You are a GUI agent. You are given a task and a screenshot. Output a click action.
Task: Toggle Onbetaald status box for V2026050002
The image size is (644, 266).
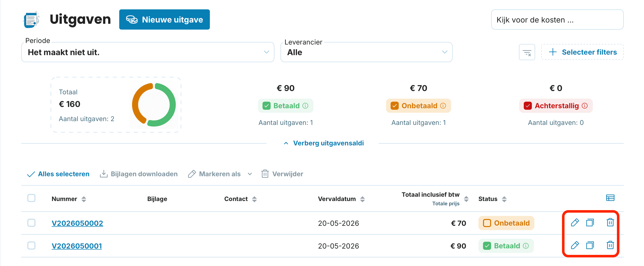[x=487, y=223]
